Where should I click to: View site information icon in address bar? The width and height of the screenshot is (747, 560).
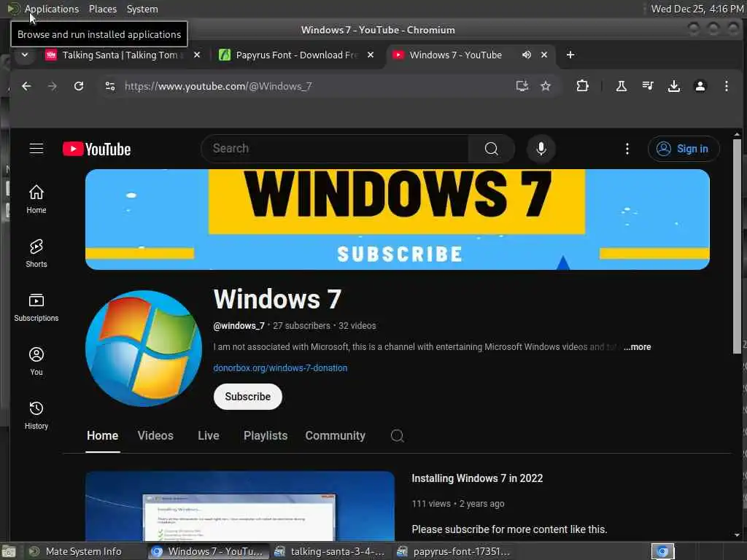[110, 86]
